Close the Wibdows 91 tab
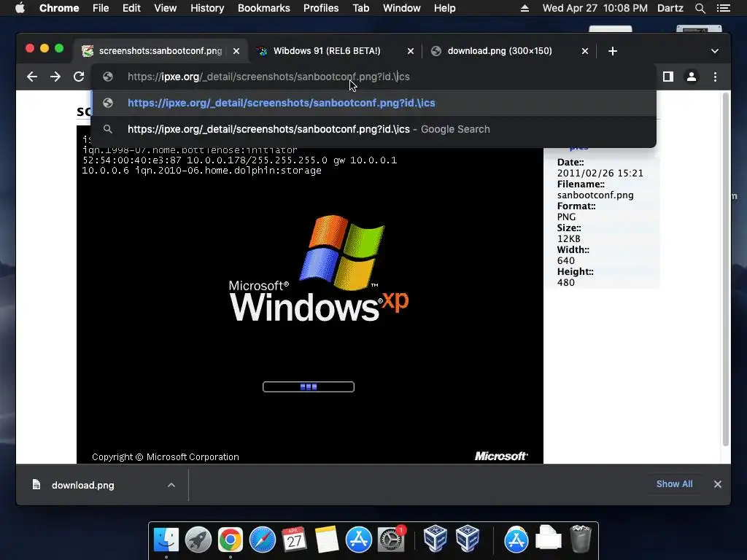This screenshot has width=747, height=560. 410,51
